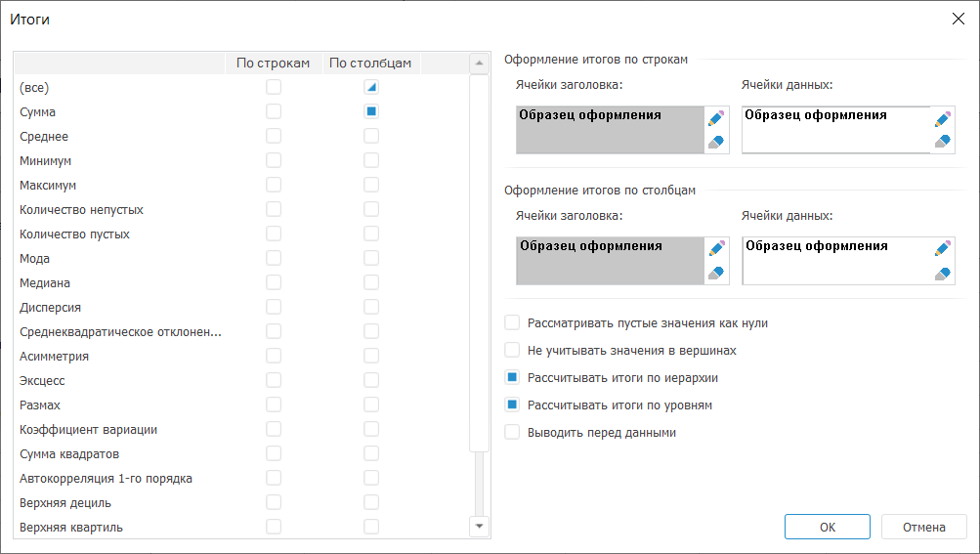The height and width of the screenshot is (554, 980).
Task: Edit row totals header cells formatting (pencil)
Action: coord(716,118)
